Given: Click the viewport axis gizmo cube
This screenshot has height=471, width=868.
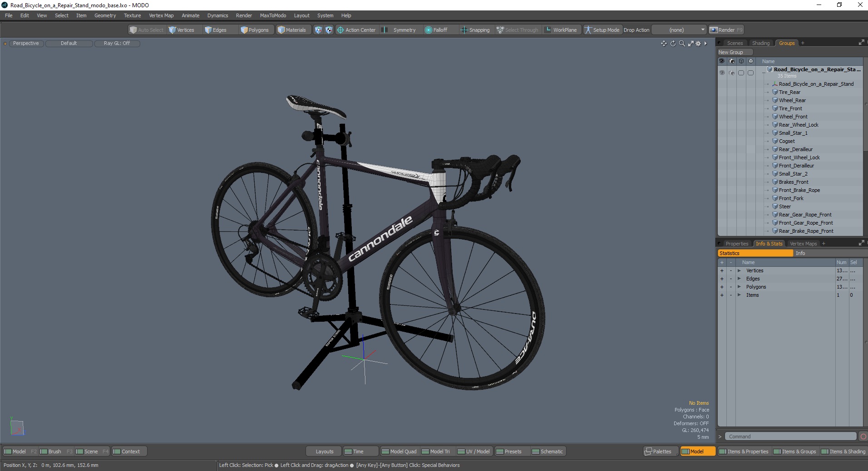Looking at the screenshot, I should (x=17, y=427).
